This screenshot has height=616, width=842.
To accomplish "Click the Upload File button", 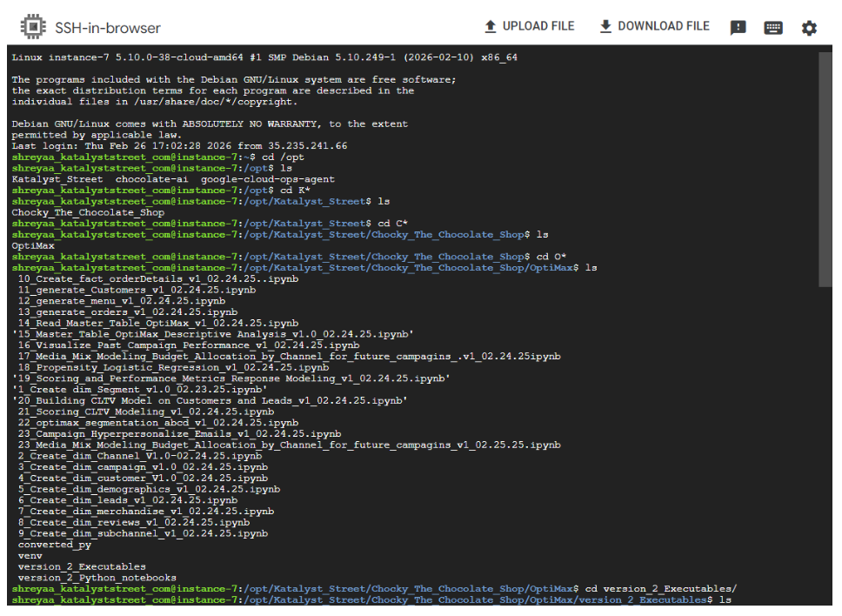I will point(530,26).
